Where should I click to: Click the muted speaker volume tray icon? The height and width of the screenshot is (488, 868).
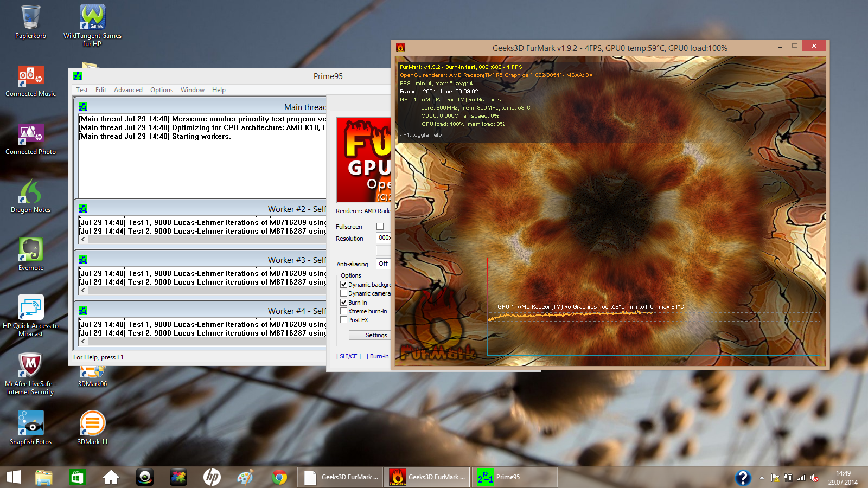[x=814, y=478]
